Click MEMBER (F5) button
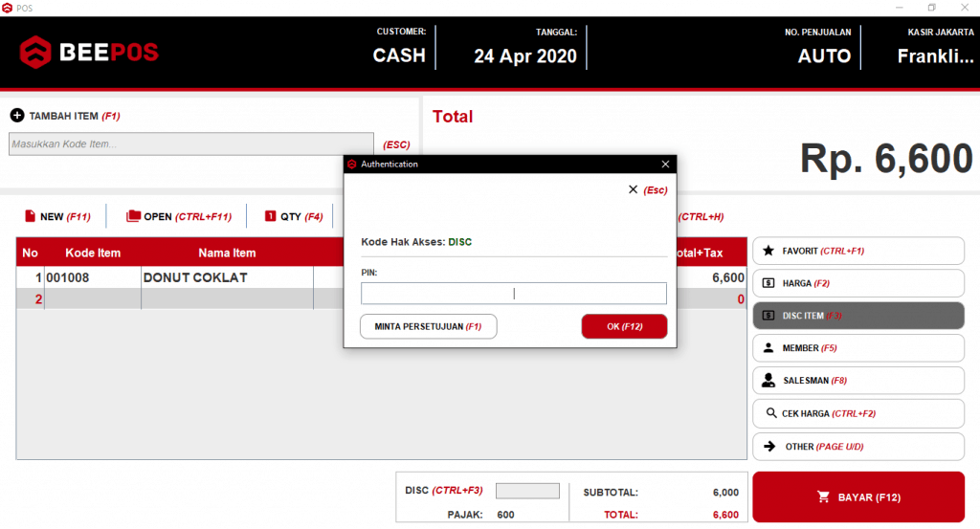The height and width of the screenshot is (529, 980). 858,348
